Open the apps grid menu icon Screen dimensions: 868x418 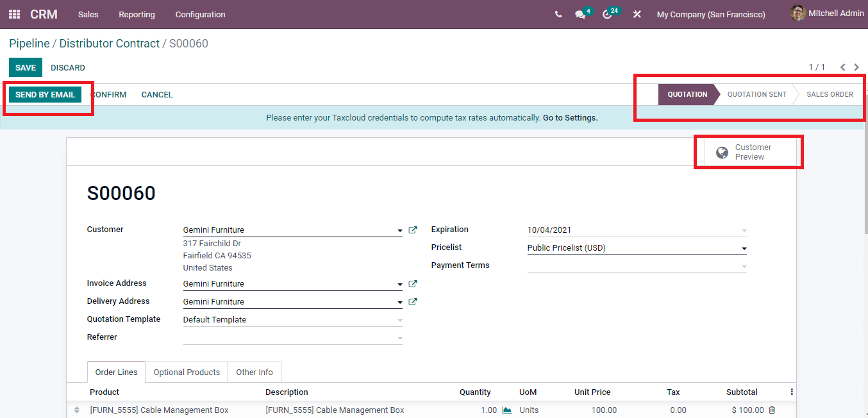pyautogui.click(x=14, y=14)
